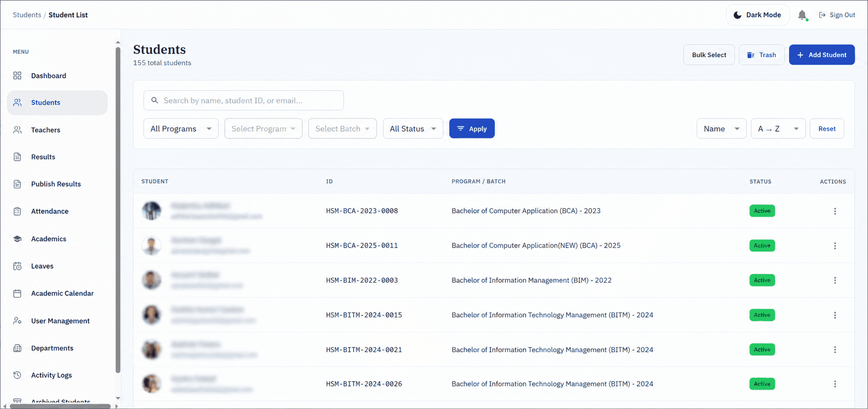Click the Leaves calendar-clock icon
868x409 pixels.
click(x=18, y=266)
